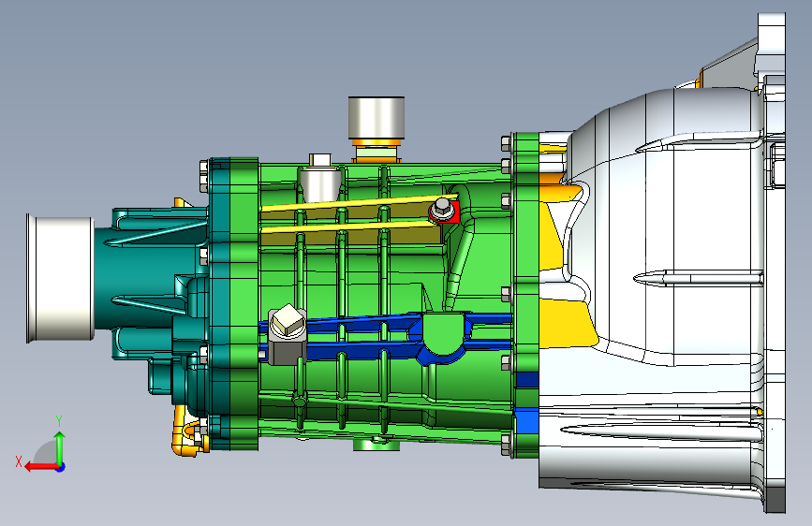Screen dimensions: 812x526
Task: Click the blue Z axis dot of the triad
Action: pyautogui.click(x=61, y=467)
